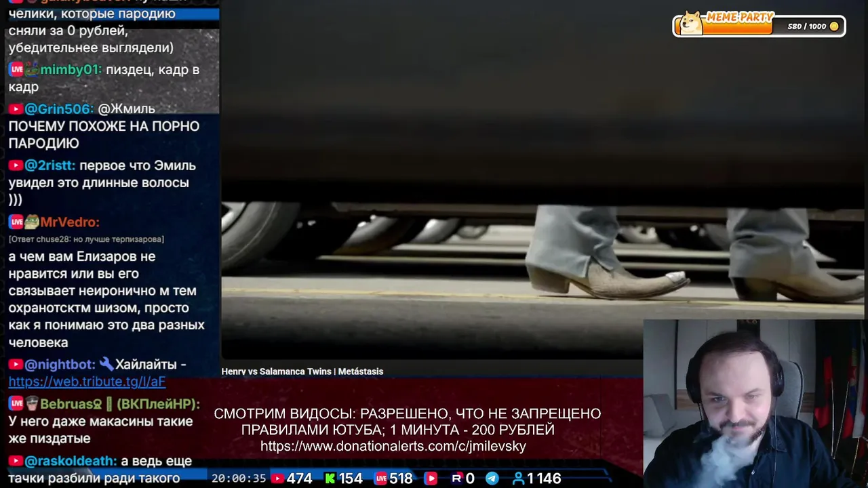Click the 20:00:35 stream timer
This screenshot has height=488, width=868.
pyautogui.click(x=239, y=479)
